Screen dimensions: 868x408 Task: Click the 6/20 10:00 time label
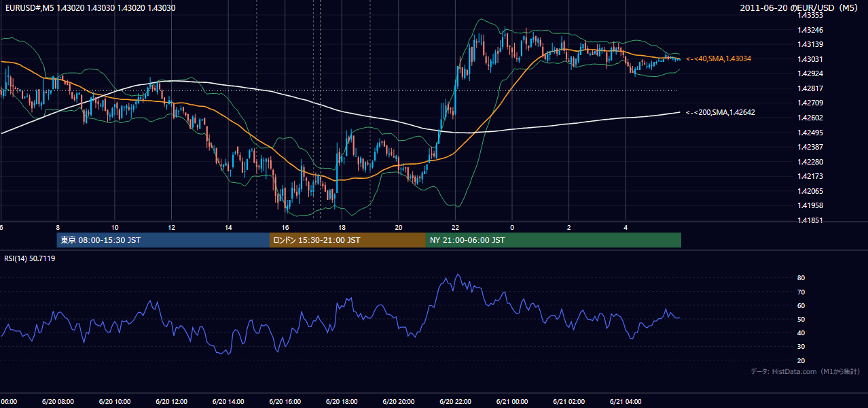tap(114, 402)
